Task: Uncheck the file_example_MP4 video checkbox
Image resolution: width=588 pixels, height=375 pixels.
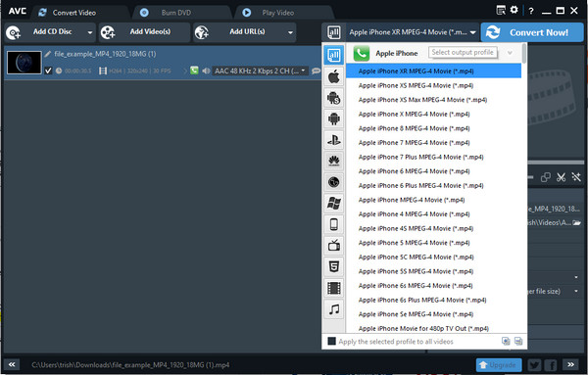Action: coord(48,70)
